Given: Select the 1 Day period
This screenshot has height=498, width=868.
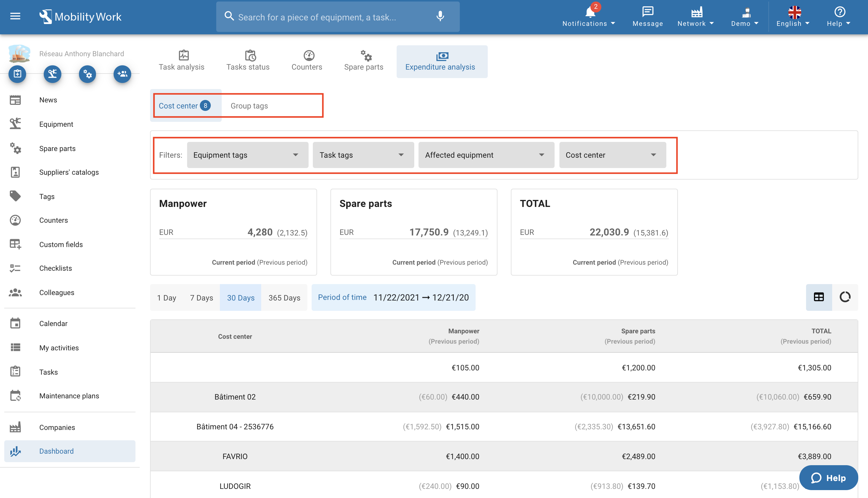Looking at the screenshot, I should [167, 297].
